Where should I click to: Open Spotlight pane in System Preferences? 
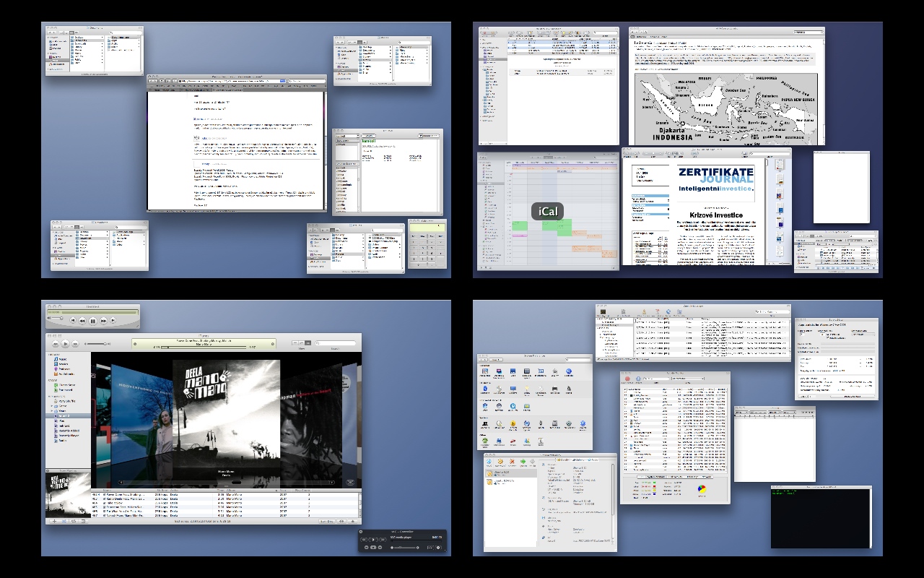(x=569, y=373)
